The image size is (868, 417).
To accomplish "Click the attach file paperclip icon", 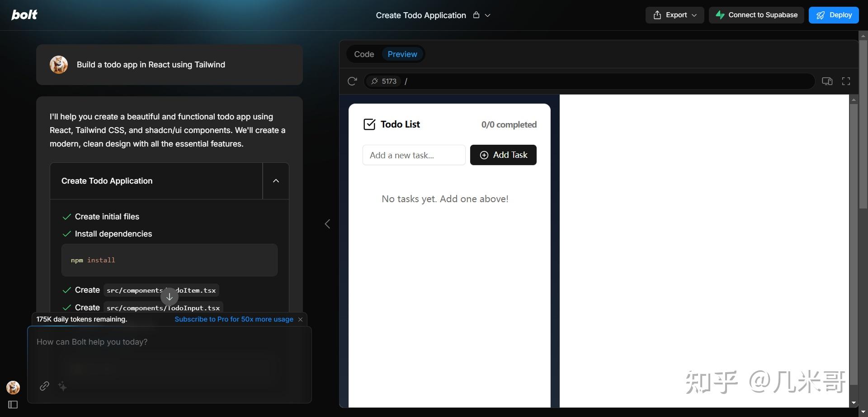I will pyautogui.click(x=44, y=386).
